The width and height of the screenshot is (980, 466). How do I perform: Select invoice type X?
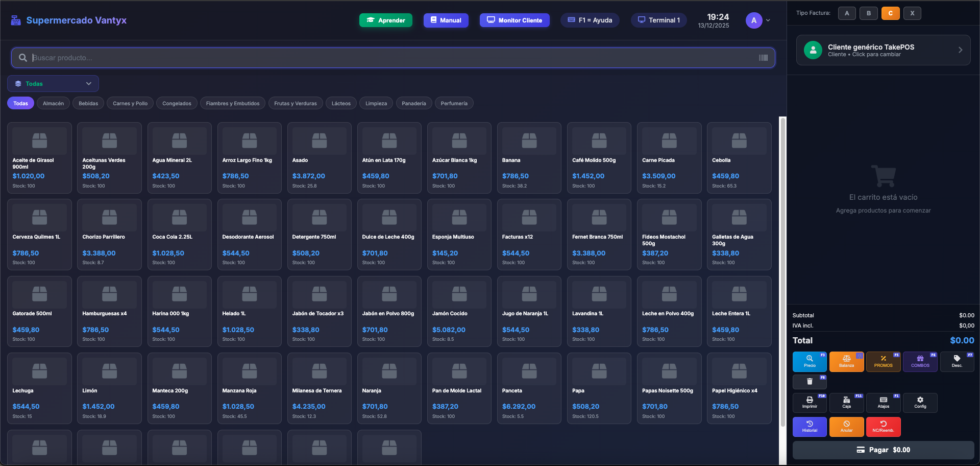click(912, 13)
